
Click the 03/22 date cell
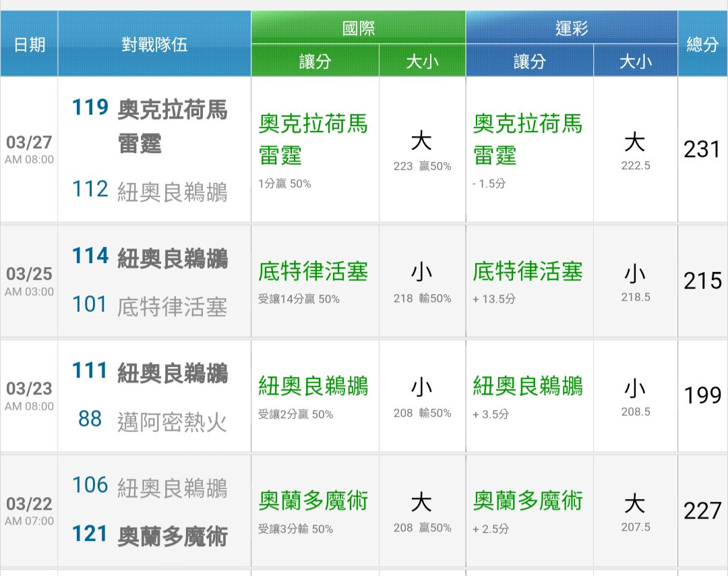[x=29, y=511]
